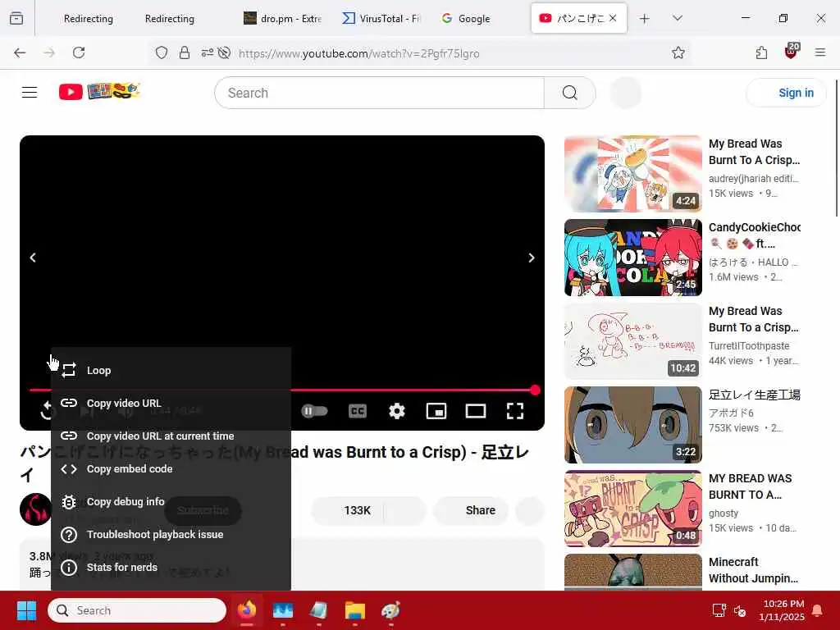Switch to theater mode
The width and height of the screenshot is (840, 630).
[476, 411]
